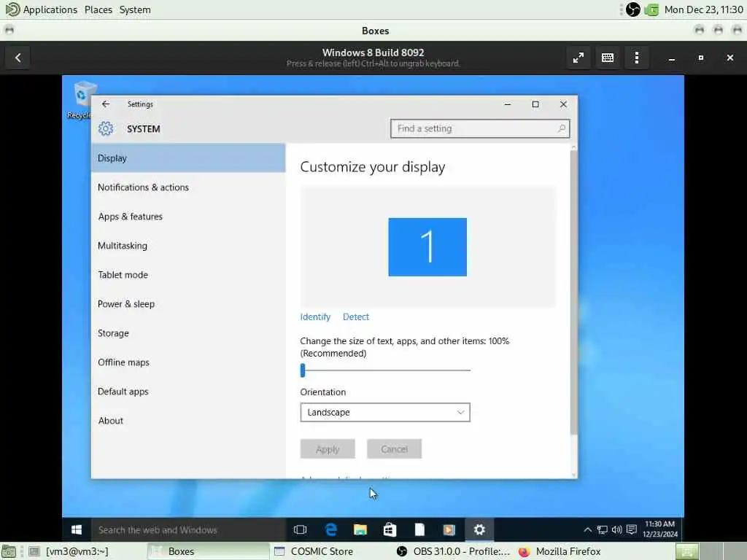
Task: Open Tablet mode settings
Action: click(x=188, y=275)
